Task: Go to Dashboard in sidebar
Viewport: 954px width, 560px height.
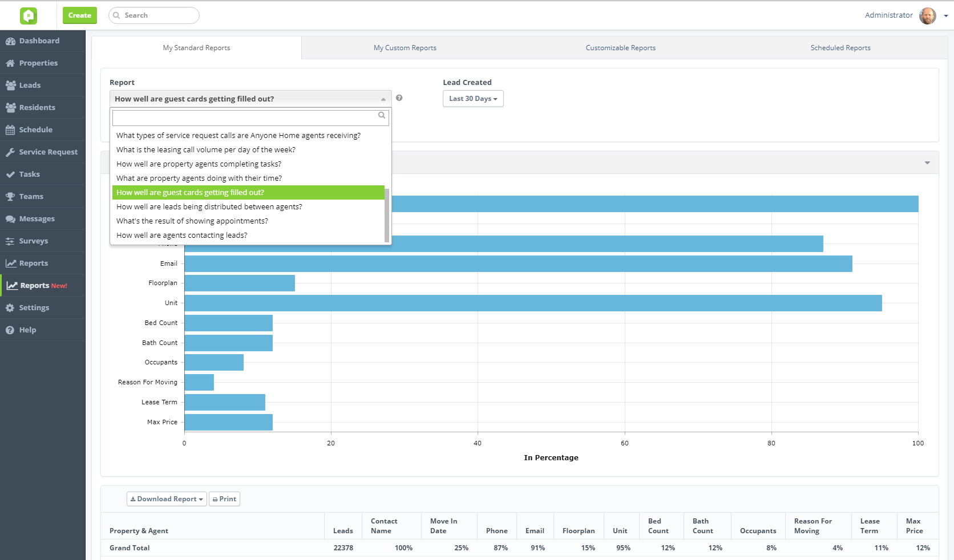Action: 43,41
